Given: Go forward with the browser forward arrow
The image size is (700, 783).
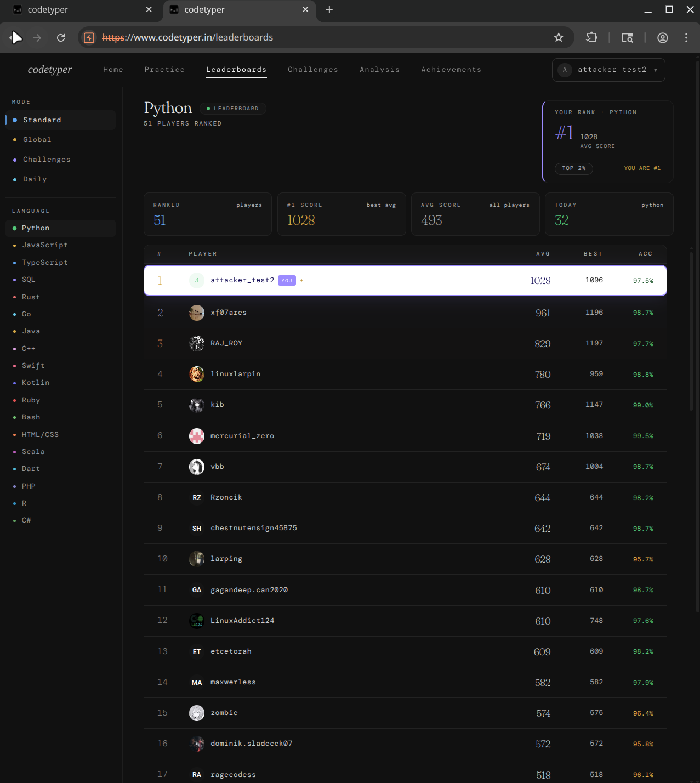Looking at the screenshot, I should coord(37,37).
